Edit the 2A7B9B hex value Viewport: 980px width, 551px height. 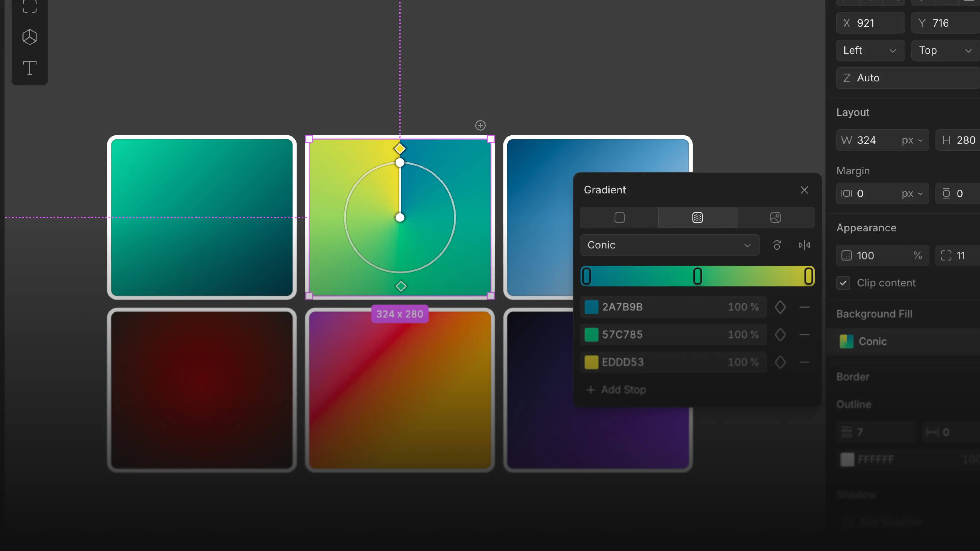(x=622, y=307)
